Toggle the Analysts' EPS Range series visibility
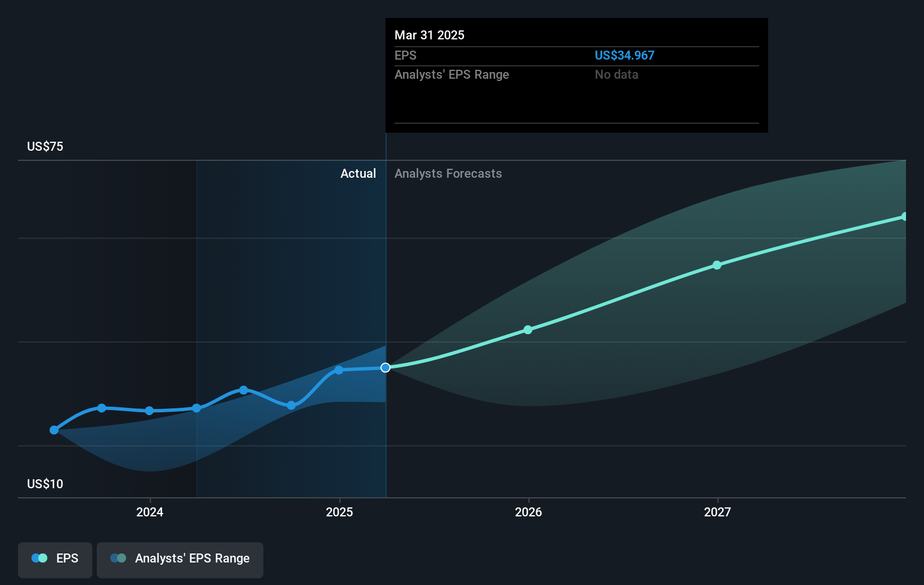Image resolution: width=924 pixels, height=585 pixels. coord(180,560)
